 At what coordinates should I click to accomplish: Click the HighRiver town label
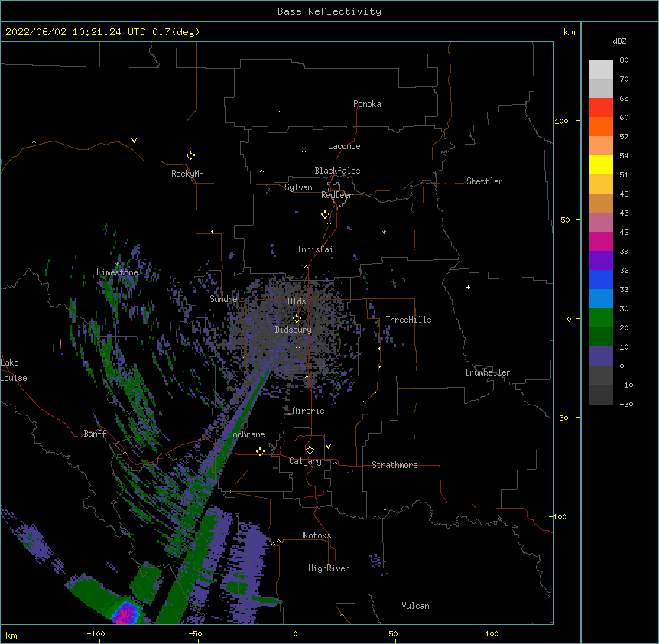click(329, 568)
